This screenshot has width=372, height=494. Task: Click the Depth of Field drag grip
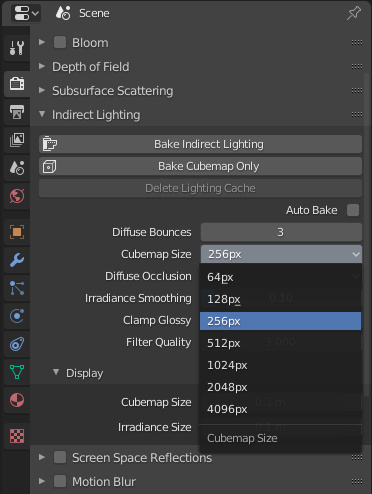click(357, 66)
